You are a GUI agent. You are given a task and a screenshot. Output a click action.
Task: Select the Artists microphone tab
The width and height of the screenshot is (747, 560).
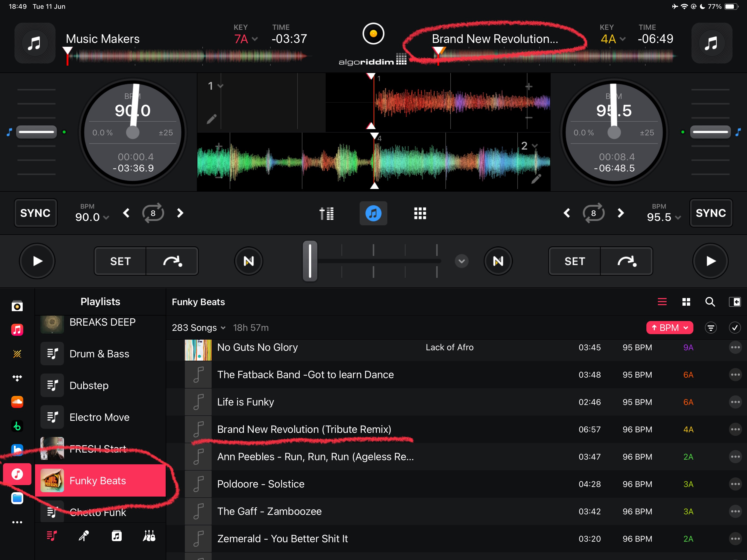click(x=84, y=536)
